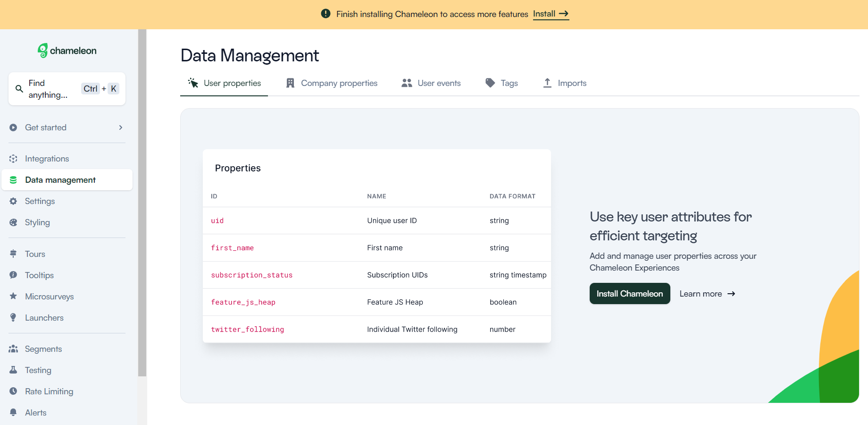Image resolution: width=868 pixels, height=425 pixels.
Task: Click the Settings gear icon
Action: point(13,201)
